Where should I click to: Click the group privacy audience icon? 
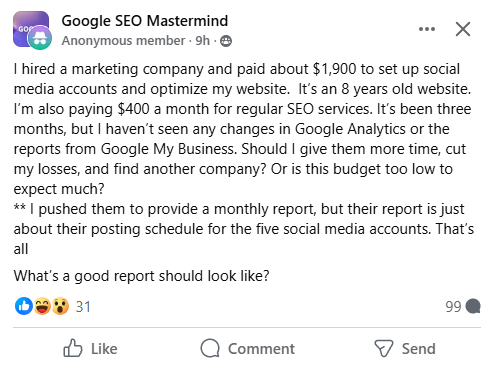pos(226,41)
